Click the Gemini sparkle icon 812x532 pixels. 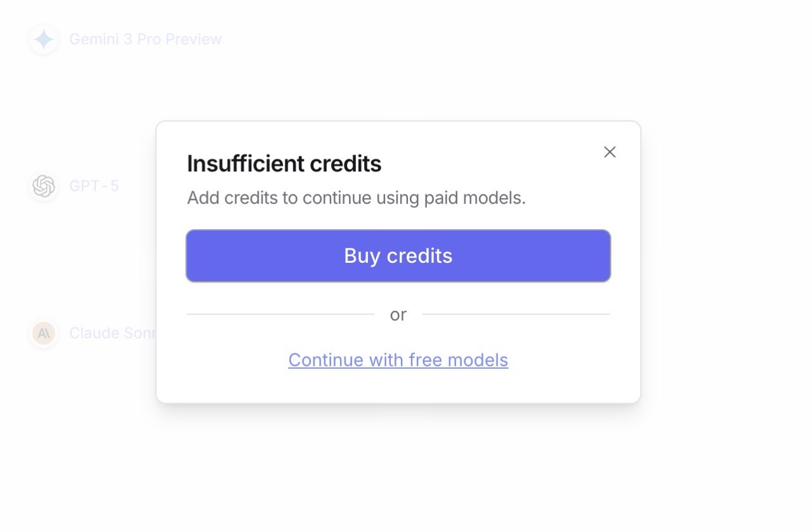pyautogui.click(x=44, y=39)
